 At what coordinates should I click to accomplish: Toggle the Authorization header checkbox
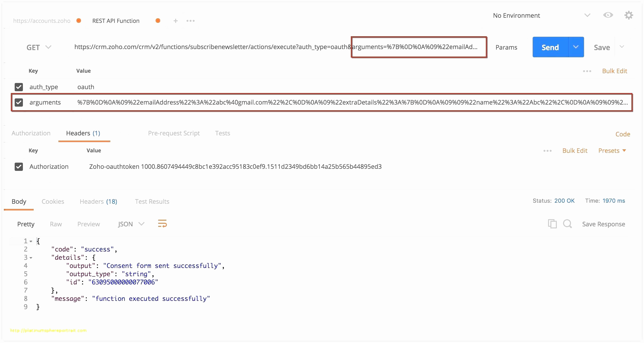pyautogui.click(x=19, y=166)
